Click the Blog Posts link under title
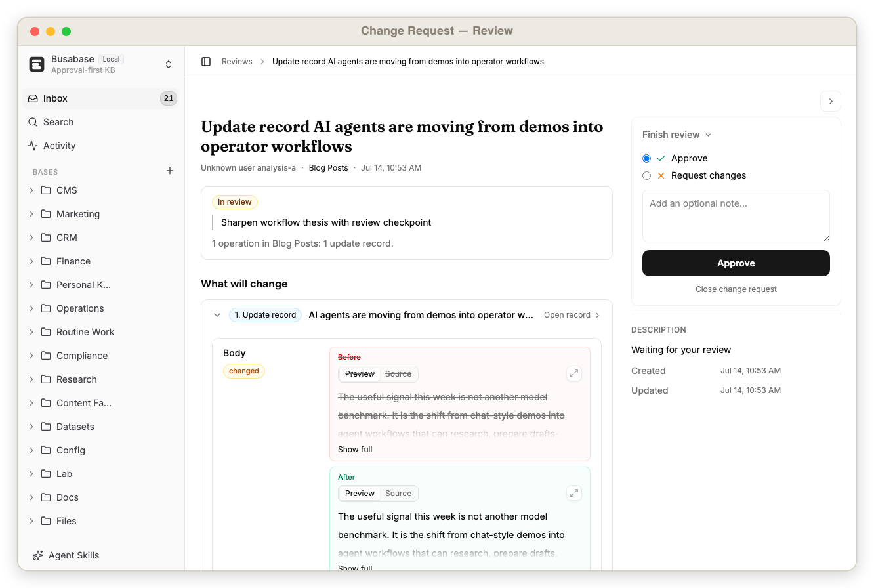Screen dimensions: 874x588 (328, 168)
